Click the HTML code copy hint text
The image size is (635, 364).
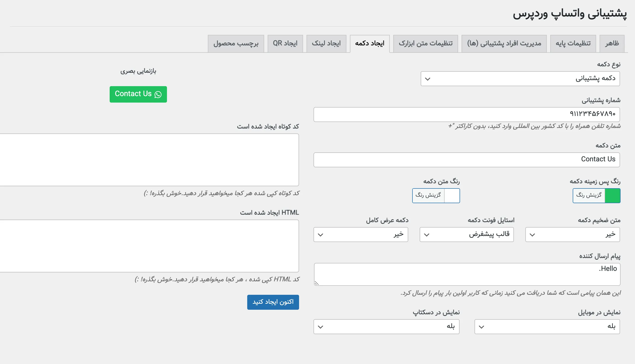[x=217, y=279]
